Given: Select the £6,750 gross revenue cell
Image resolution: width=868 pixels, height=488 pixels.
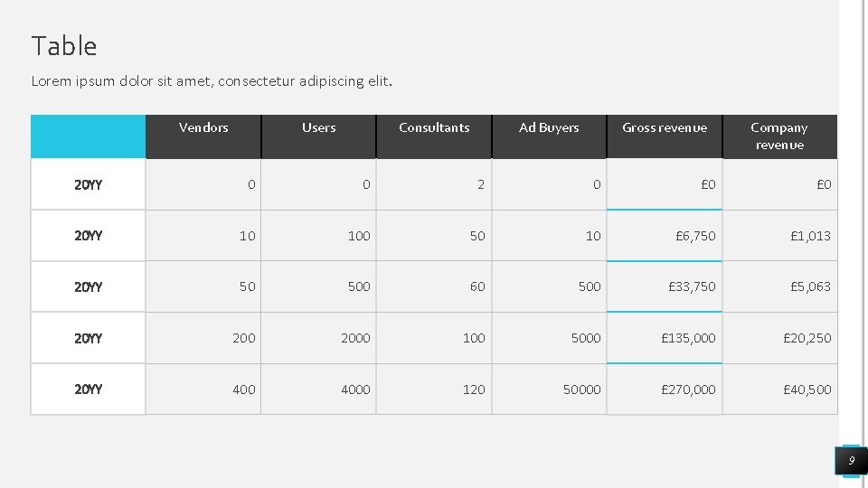Looking at the screenshot, I should 695,236.
